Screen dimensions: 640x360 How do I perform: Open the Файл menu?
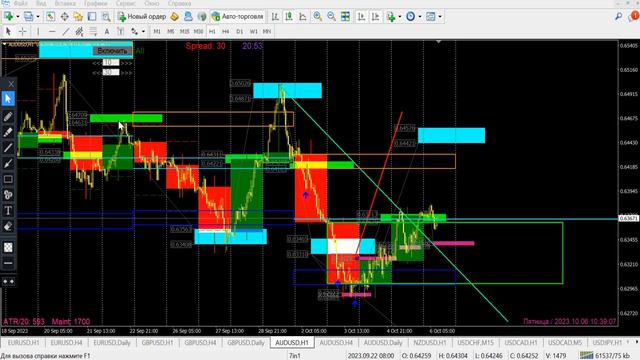(20, 3)
